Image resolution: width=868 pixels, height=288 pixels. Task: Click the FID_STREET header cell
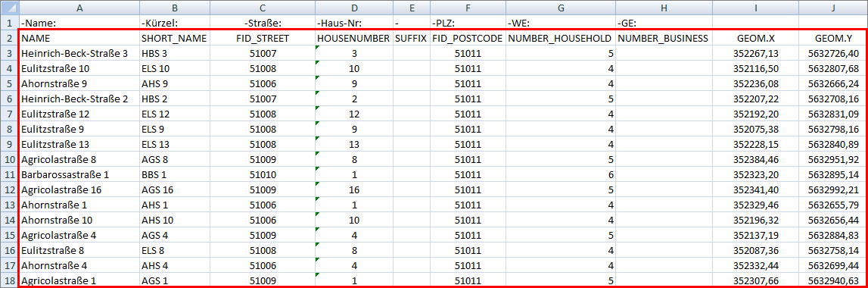click(263, 39)
